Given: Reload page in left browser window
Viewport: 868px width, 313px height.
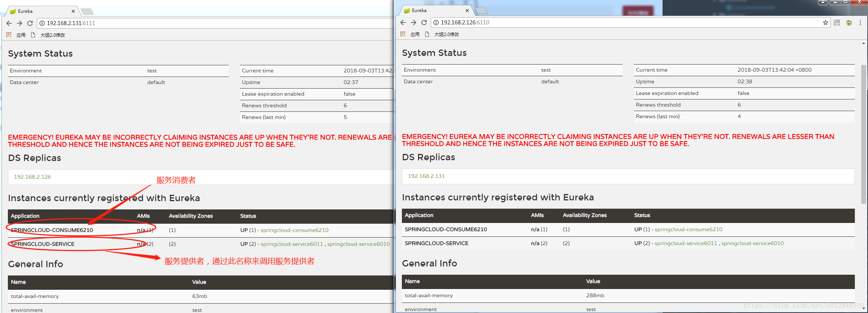Looking at the screenshot, I should (30, 23).
